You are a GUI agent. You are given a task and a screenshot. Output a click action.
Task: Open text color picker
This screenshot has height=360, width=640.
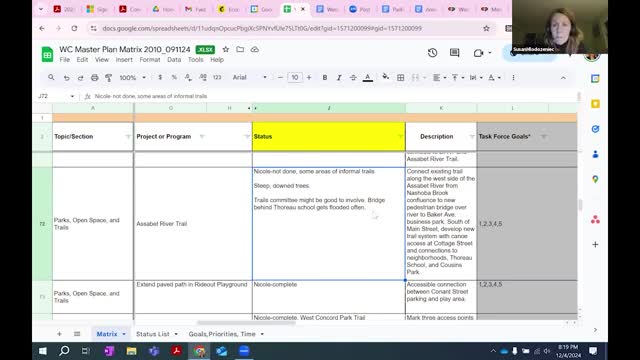click(368, 78)
